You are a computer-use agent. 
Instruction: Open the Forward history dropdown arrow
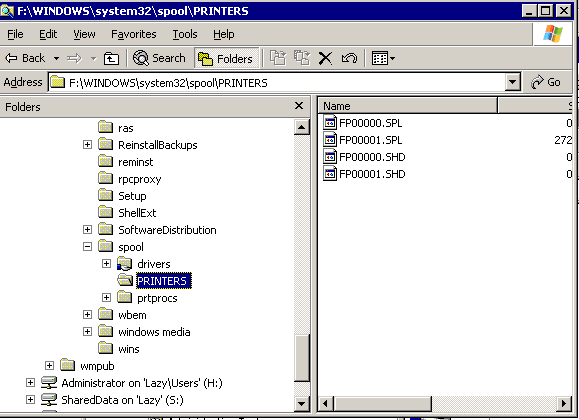pyautogui.click(x=93, y=58)
